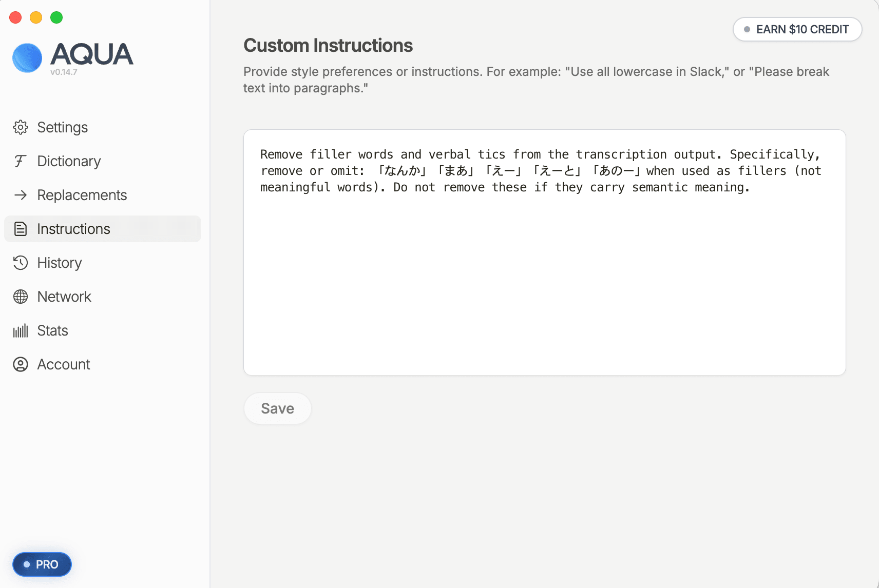Click the Settings gear icon

click(x=21, y=127)
